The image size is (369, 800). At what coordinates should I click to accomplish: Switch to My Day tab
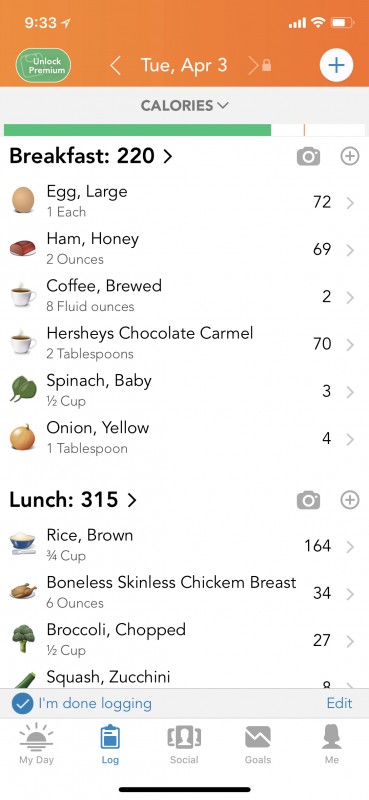tap(36, 744)
